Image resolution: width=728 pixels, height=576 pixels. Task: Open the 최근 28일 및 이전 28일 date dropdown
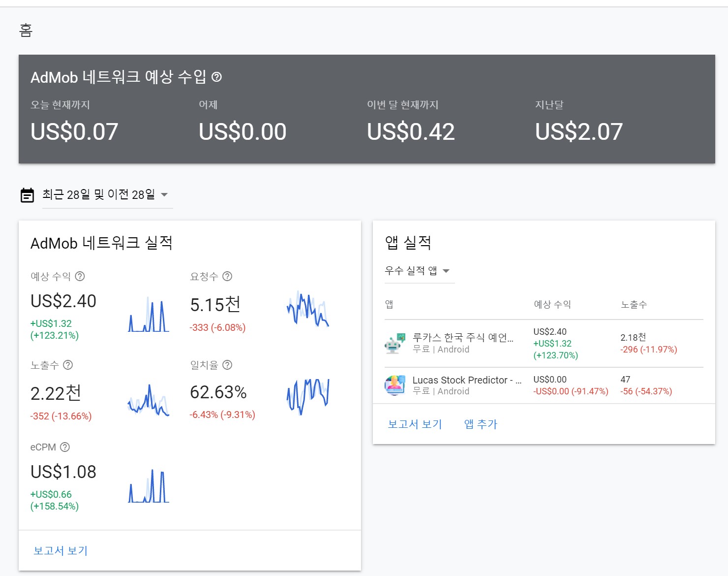coord(107,195)
